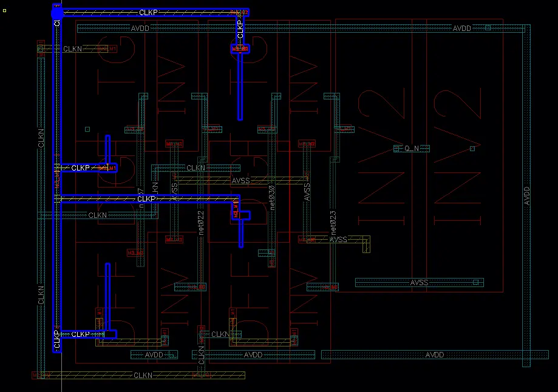This screenshot has height=392, width=558.
Task: Select the AVSS label right of net023
Action: click(x=338, y=240)
